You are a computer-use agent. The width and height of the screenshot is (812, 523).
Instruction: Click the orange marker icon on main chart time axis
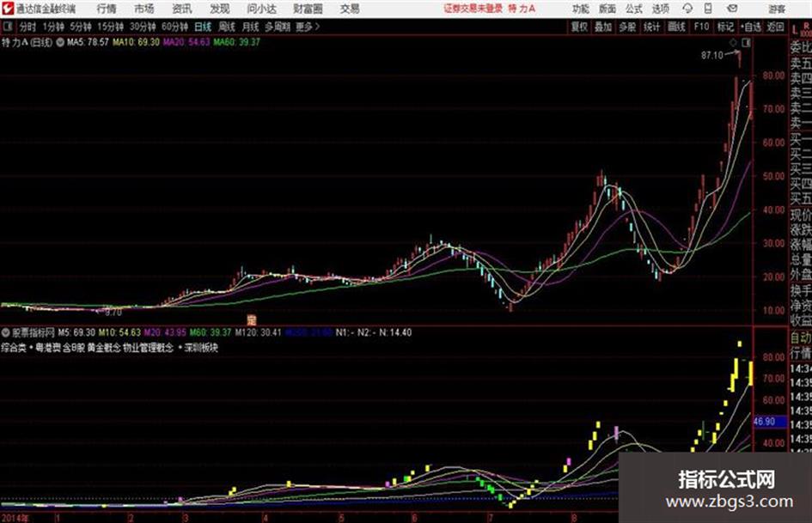coord(252,319)
